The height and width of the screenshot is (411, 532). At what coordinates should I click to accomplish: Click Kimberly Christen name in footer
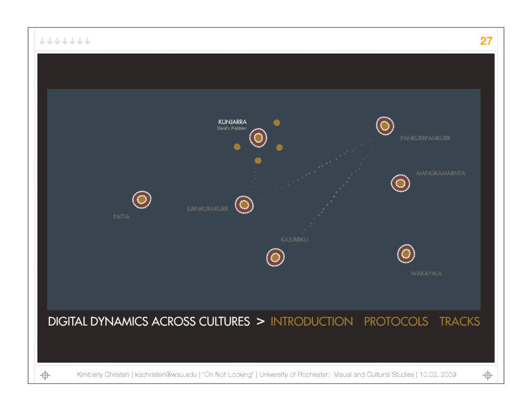tap(103, 374)
